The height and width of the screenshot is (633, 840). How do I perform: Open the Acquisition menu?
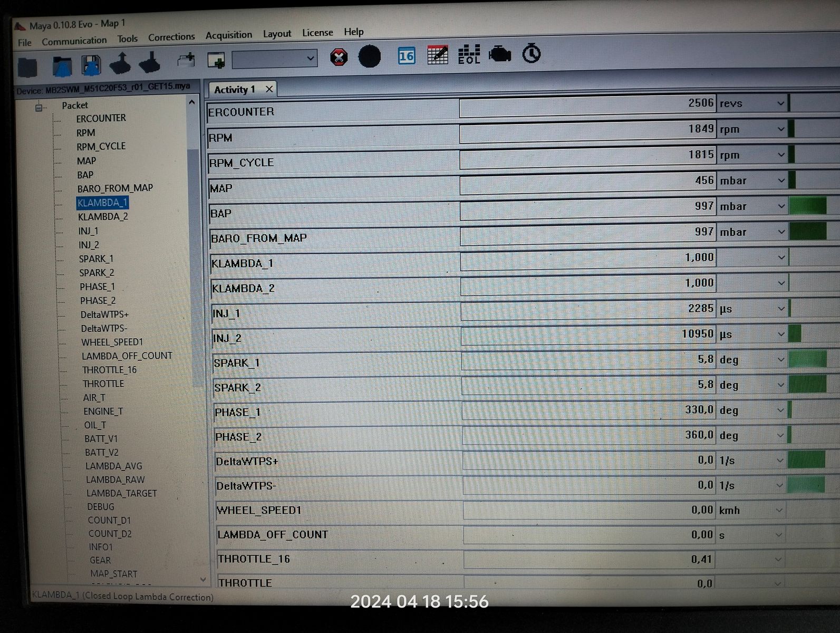(x=228, y=35)
